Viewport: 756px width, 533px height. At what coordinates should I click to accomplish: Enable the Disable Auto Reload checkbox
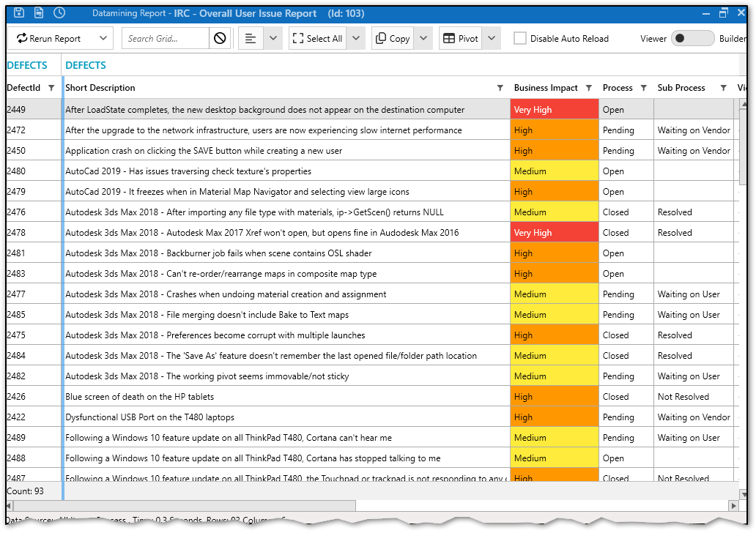[520, 39]
